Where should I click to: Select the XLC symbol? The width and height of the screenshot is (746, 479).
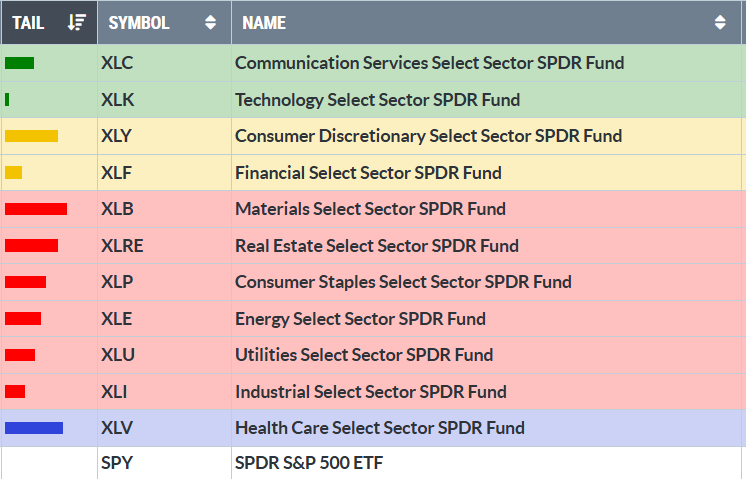pyautogui.click(x=117, y=63)
